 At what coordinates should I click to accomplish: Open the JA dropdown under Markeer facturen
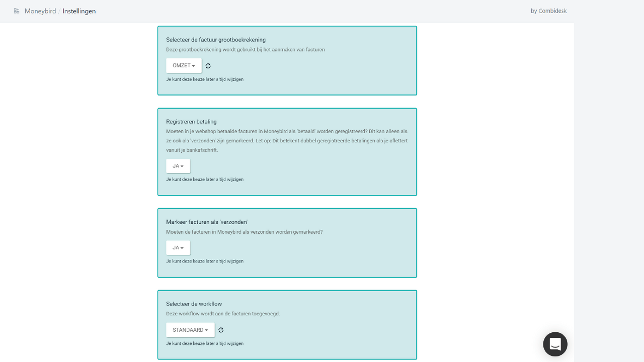tap(178, 248)
